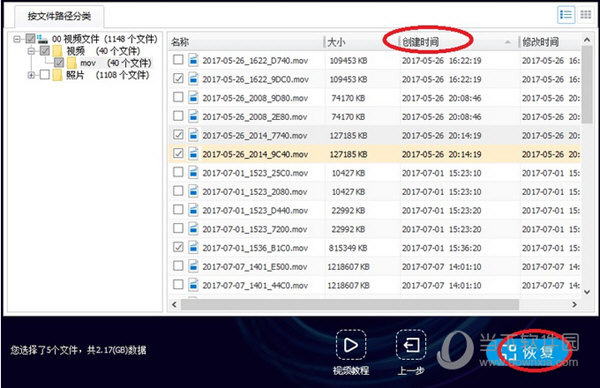Check the box for 2017-07-07_1401_E500.mov
The width and height of the screenshot is (600, 388).
(178, 266)
